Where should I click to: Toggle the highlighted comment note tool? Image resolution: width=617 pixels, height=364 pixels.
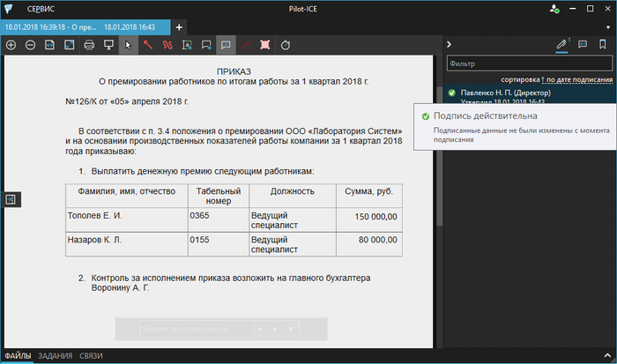226,44
